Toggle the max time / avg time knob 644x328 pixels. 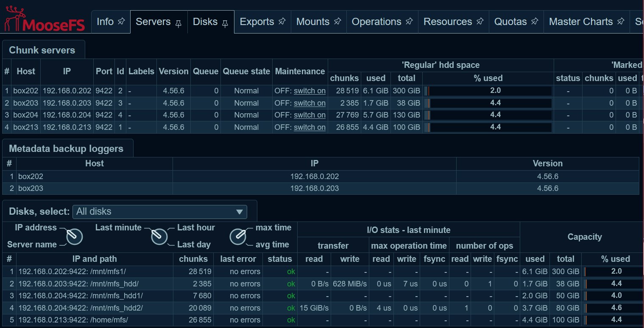coord(238,236)
